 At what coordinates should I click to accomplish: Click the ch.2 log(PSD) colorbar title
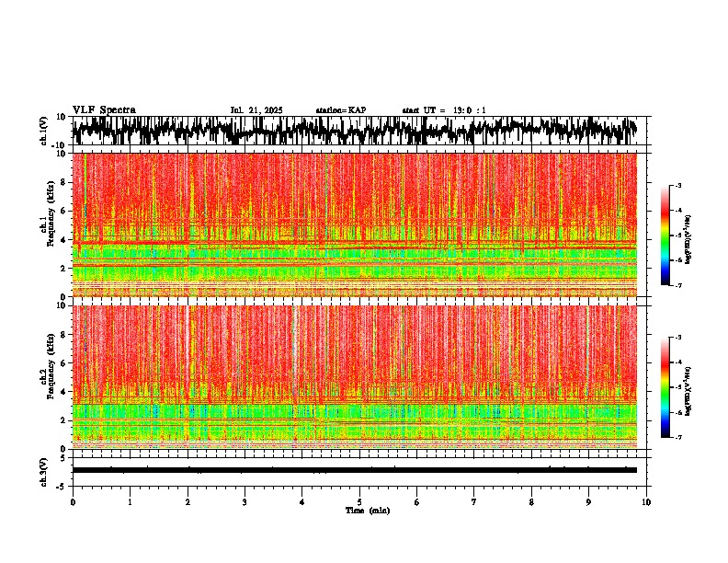pos(688,391)
